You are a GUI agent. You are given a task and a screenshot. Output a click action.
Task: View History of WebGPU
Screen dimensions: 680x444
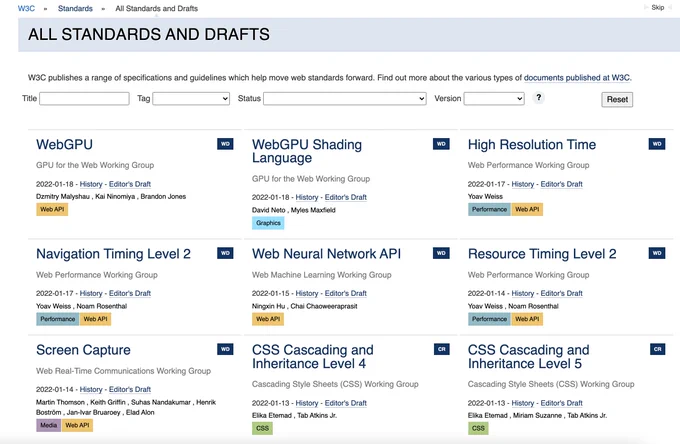[x=91, y=184]
